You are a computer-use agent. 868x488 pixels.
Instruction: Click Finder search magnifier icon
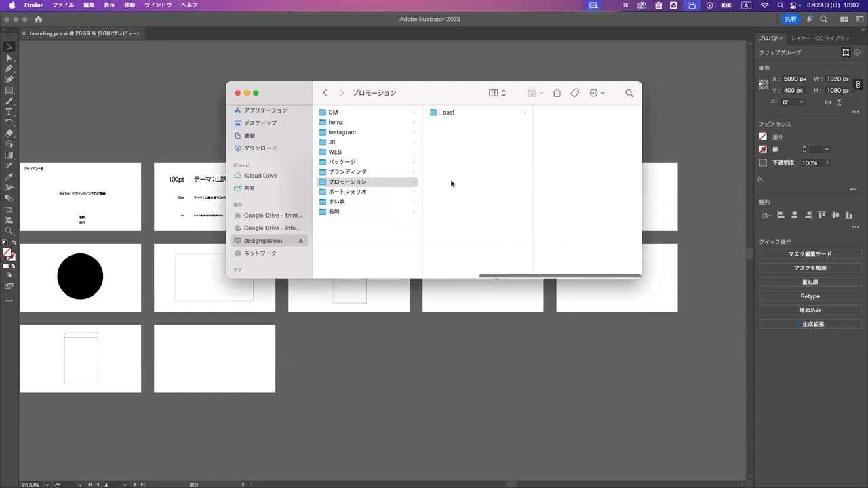629,93
